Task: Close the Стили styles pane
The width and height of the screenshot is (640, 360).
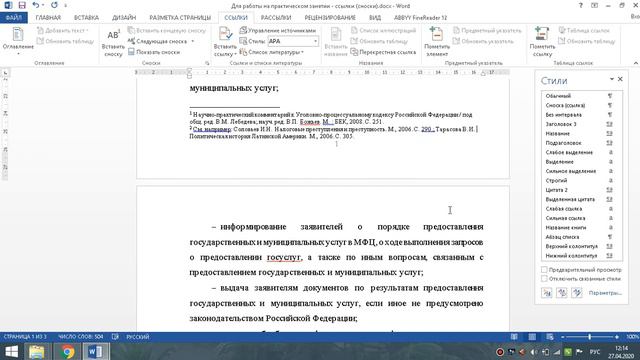Action: tap(620, 79)
